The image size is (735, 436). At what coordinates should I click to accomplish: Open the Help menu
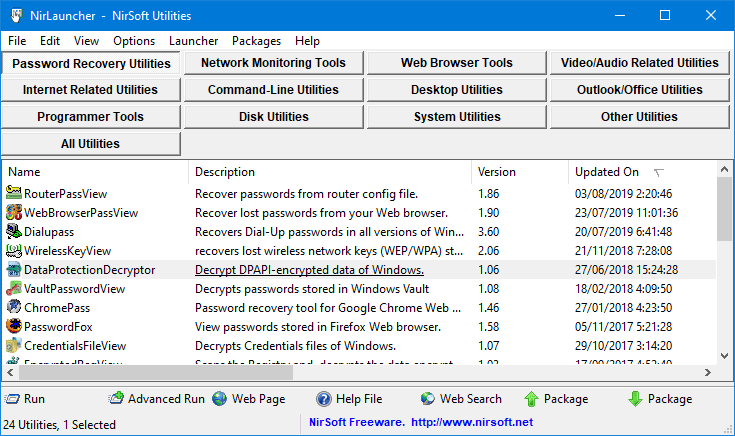[x=307, y=41]
